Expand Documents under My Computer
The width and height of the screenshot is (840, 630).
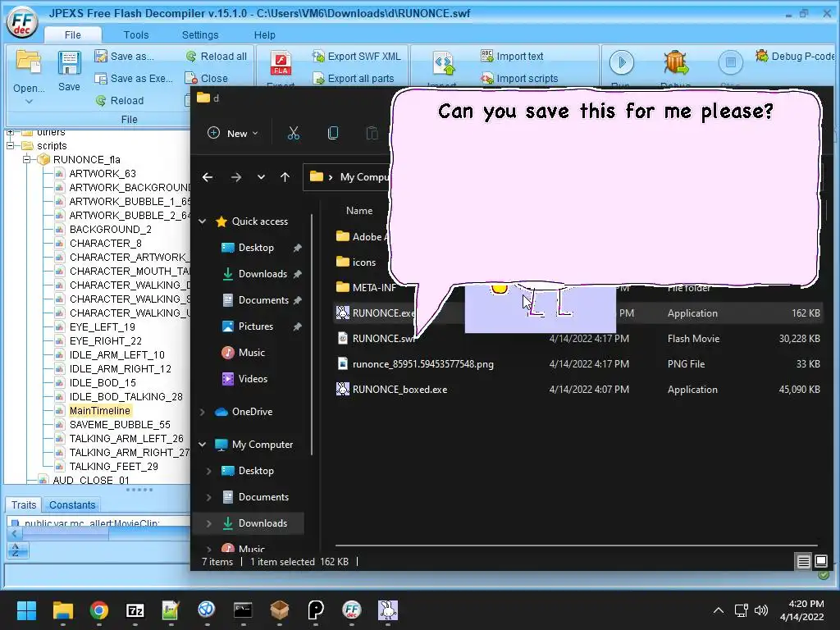(209, 497)
